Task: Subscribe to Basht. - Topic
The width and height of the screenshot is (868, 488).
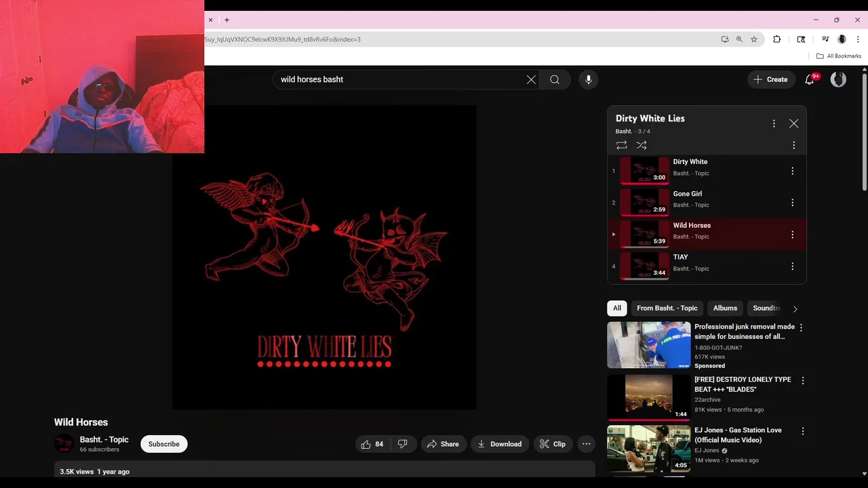Action: pos(164,444)
